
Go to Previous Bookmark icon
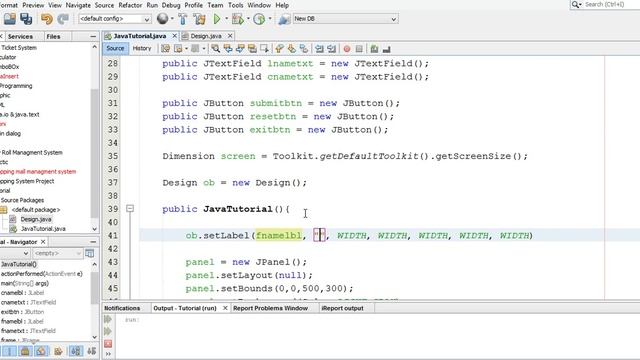pyautogui.click(x=280, y=49)
